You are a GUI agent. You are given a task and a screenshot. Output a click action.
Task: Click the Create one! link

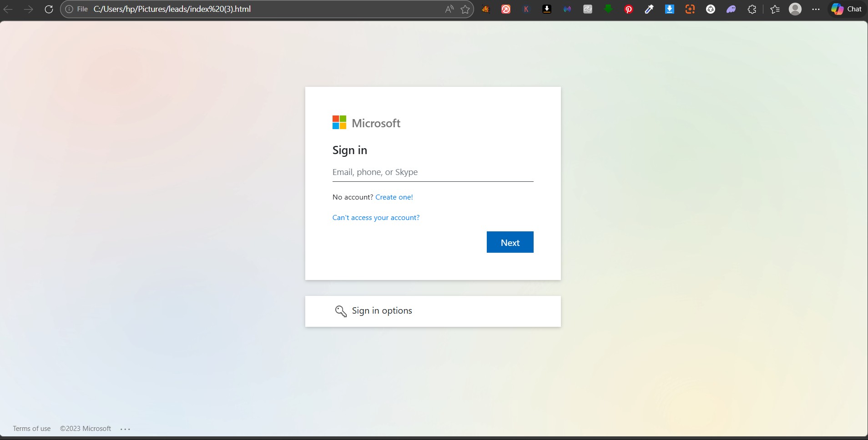tap(394, 197)
